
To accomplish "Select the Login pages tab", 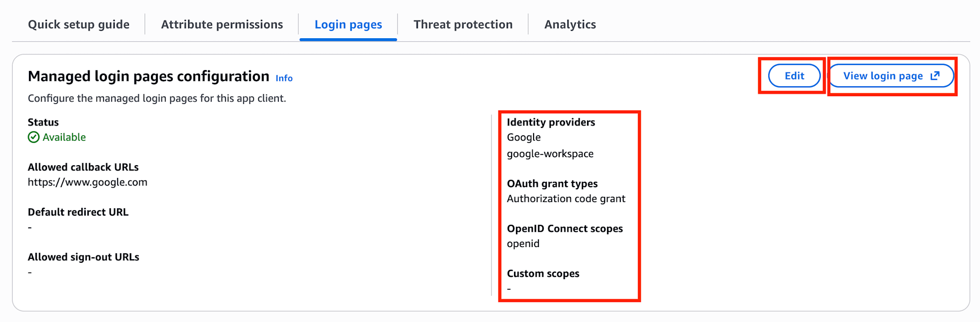I will click(x=348, y=25).
